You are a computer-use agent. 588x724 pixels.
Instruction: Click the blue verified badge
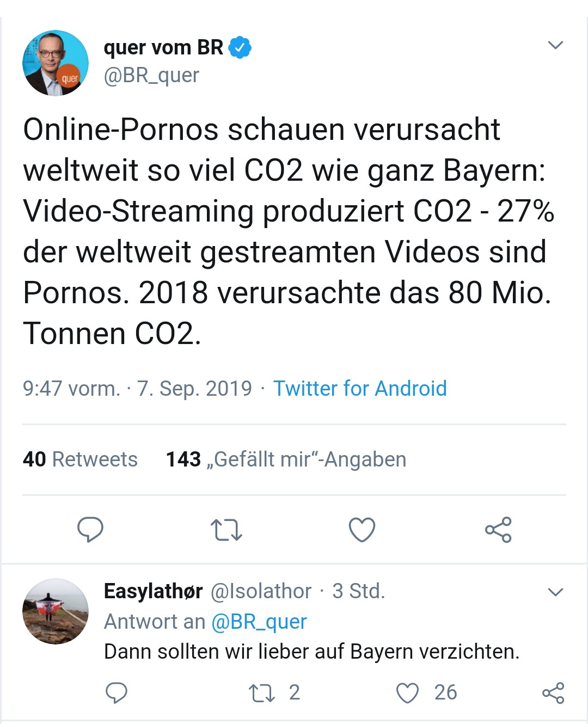point(240,48)
